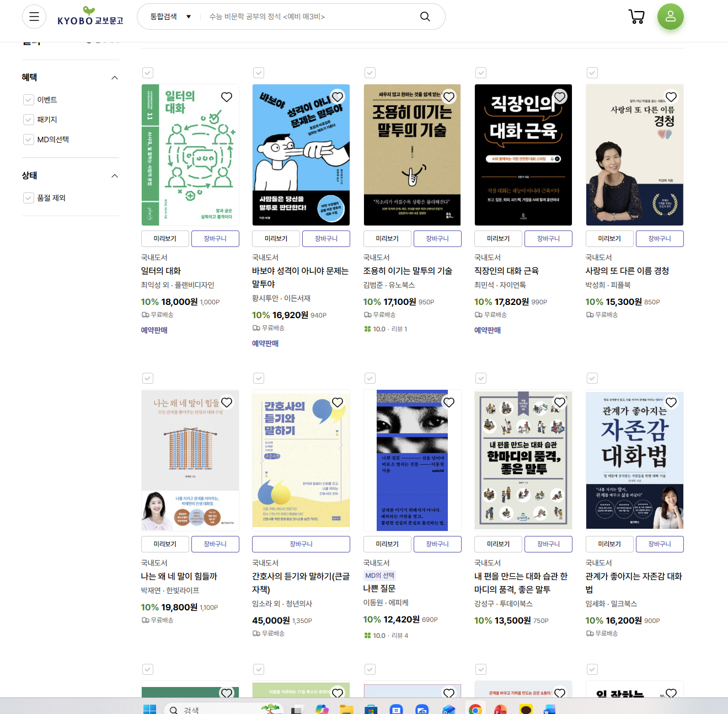728x714 pixels.
Task: Click the search text input field
Action: tap(309, 17)
